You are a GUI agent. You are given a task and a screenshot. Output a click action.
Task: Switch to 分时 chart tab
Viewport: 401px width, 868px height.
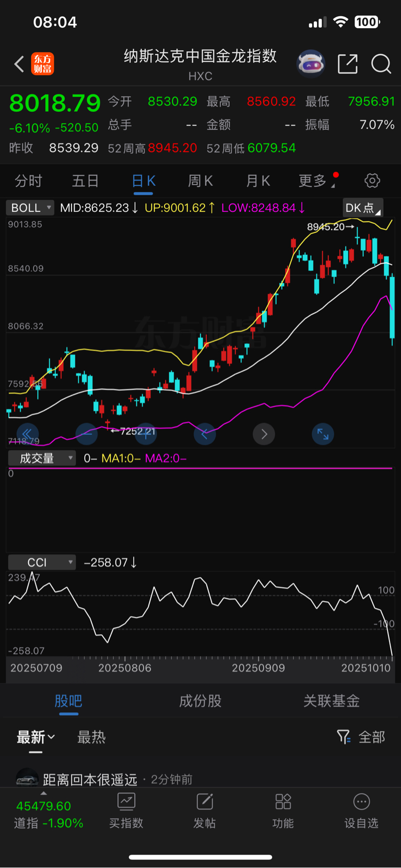tap(28, 181)
